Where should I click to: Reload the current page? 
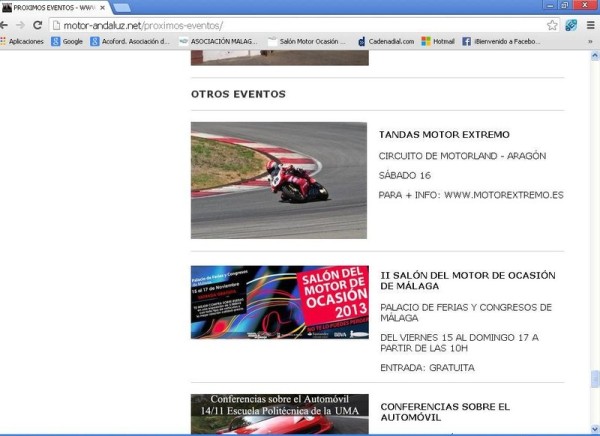click(37, 25)
